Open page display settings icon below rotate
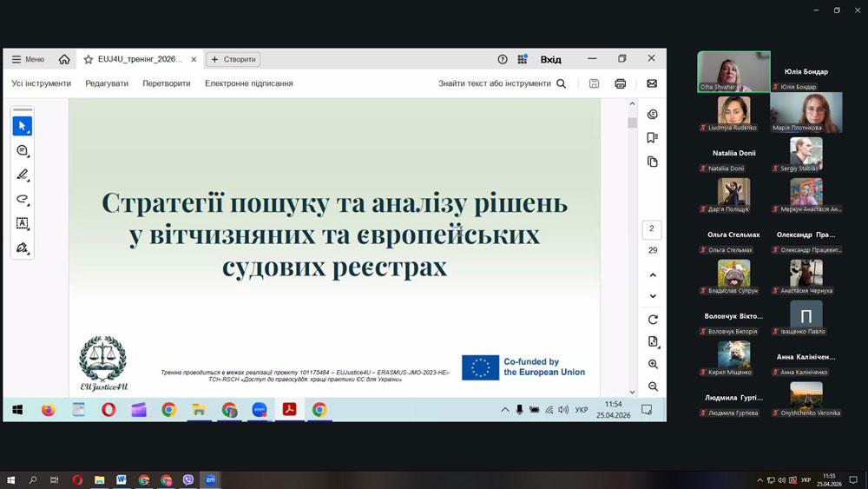Image resolution: width=868 pixels, height=489 pixels. pyautogui.click(x=654, y=341)
